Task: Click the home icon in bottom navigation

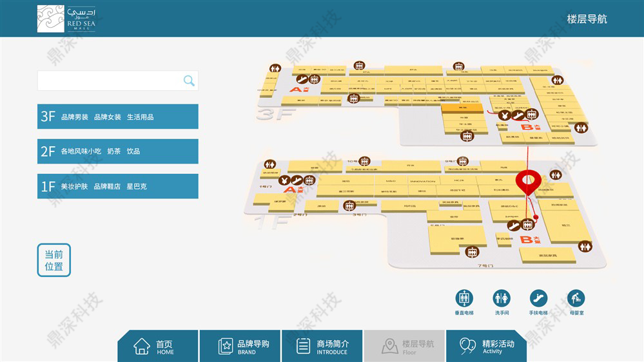Action: [x=142, y=347]
